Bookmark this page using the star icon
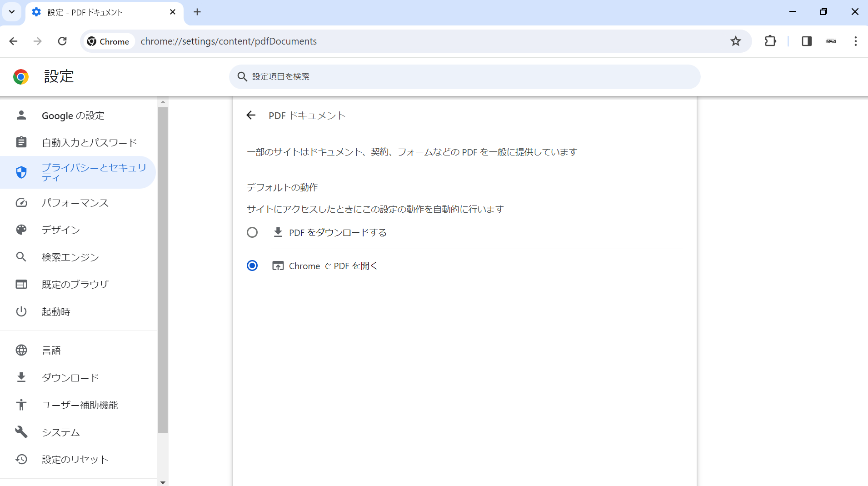This screenshot has height=486, width=868. [x=735, y=41]
